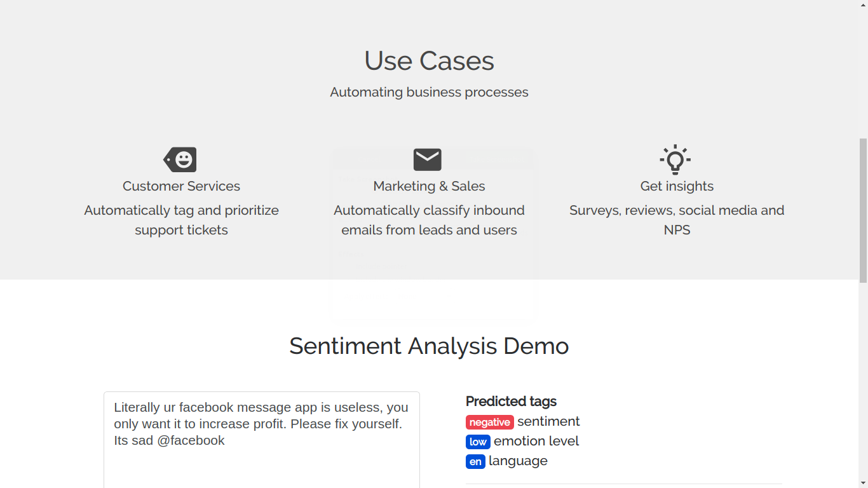Select the red negative sentiment badge
Viewport: 868px width, 488px height.
click(x=489, y=423)
